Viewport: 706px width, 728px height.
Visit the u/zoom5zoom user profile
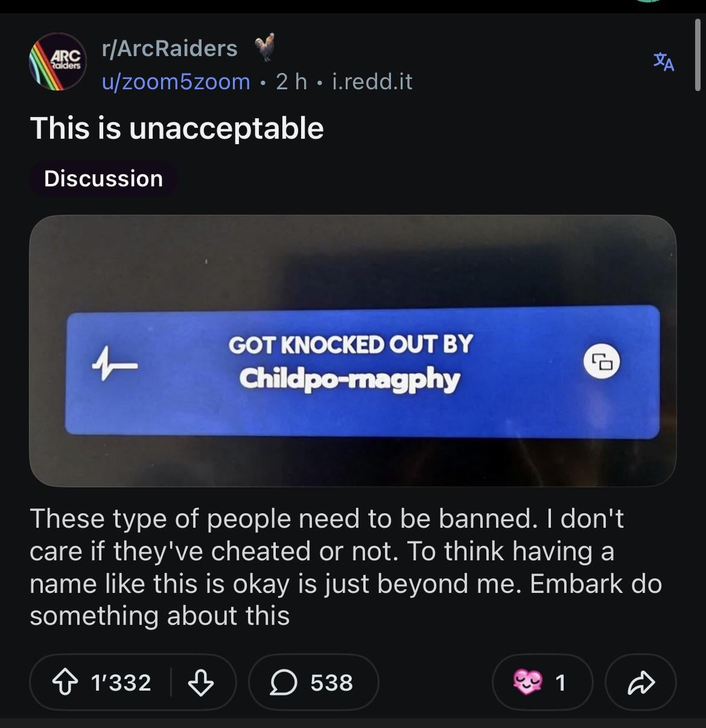pyautogui.click(x=176, y=81)
